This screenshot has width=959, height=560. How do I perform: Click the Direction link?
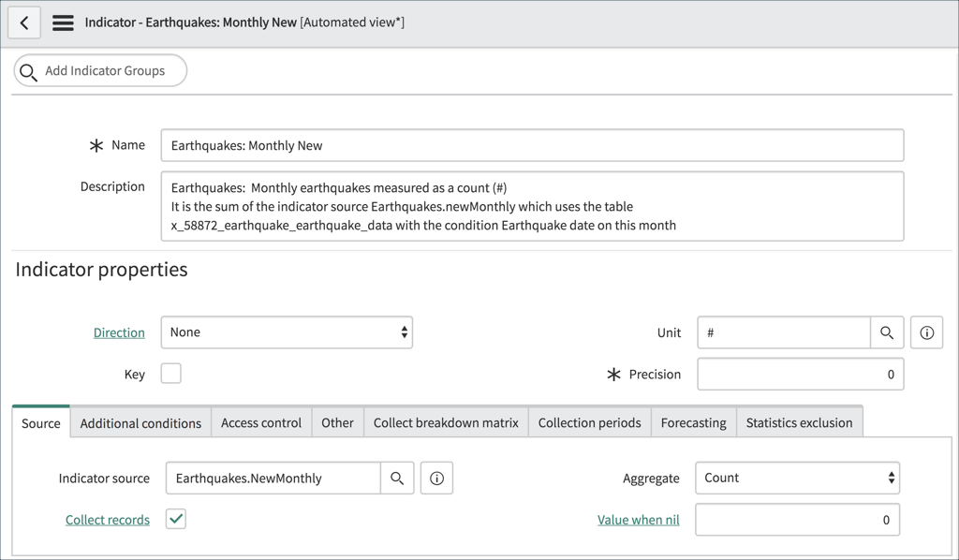(119, 332)
